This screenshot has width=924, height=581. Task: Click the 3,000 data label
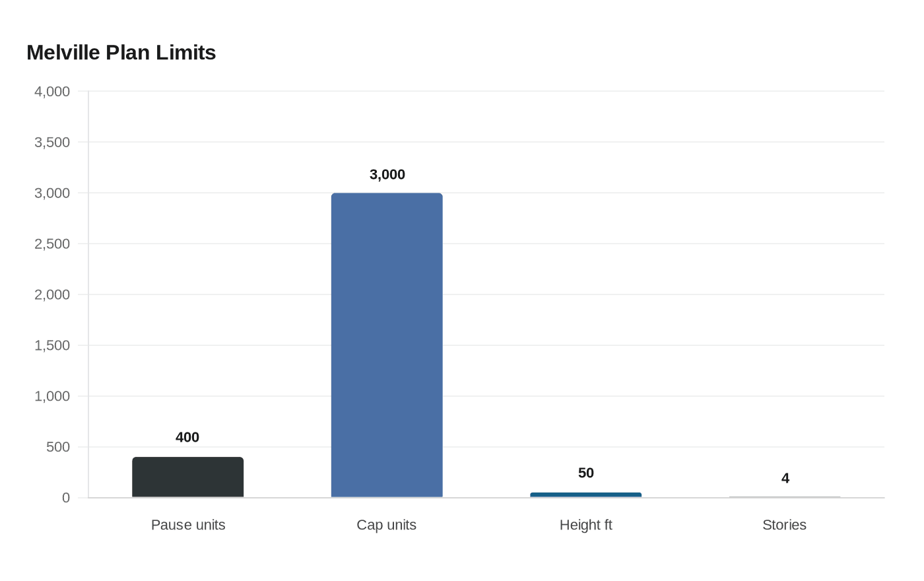click(x=387, y=174)
